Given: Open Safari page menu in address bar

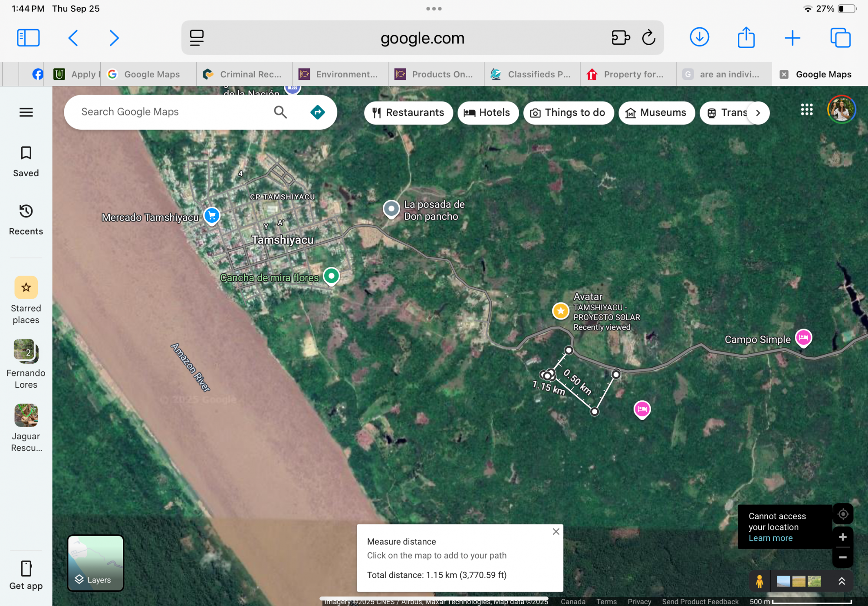Looking at the screenshot, I should (x=197, y=38).
